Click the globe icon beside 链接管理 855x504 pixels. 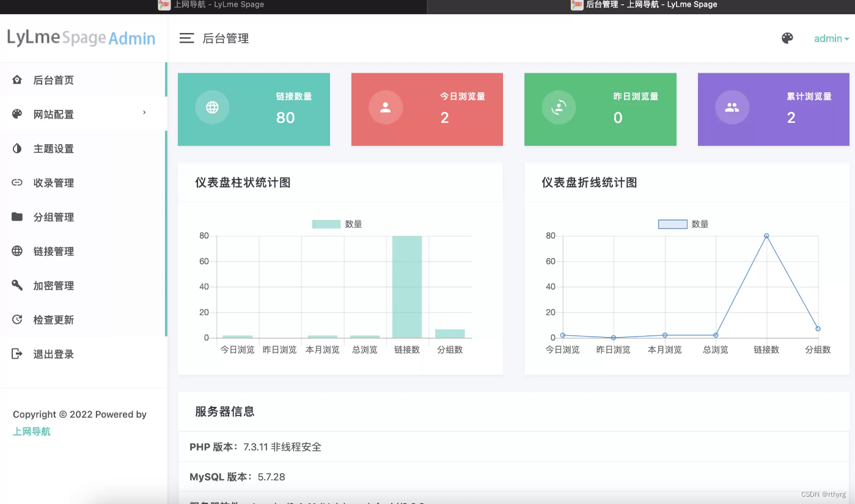click(x=17, y=251)
